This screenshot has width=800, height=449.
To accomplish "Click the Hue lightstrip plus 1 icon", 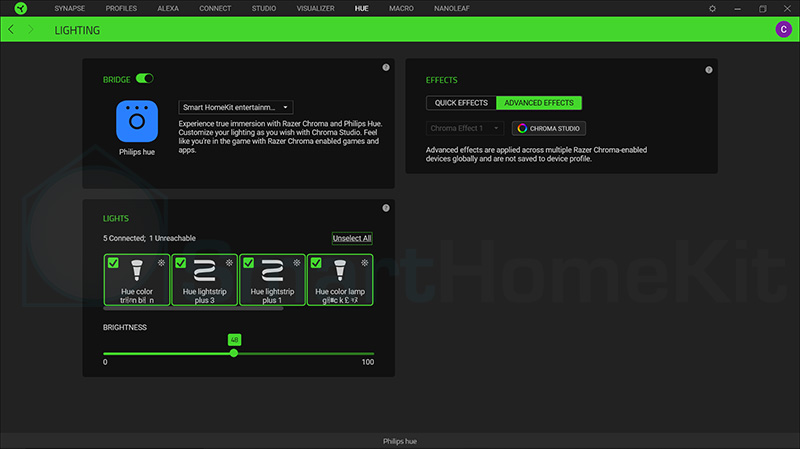I will (272, 270).
